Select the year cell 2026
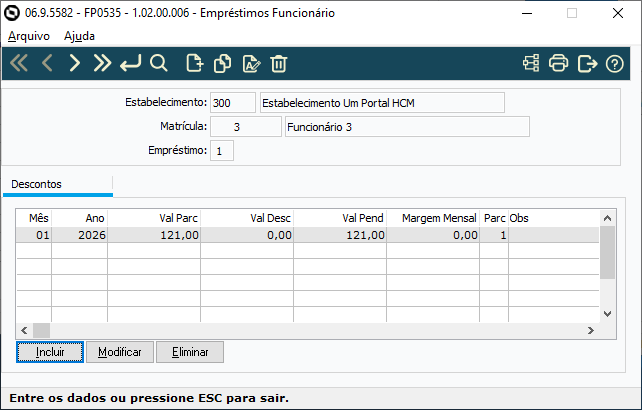Image resolution: width=642 pixels, height=410 pixels. pyautogui.click(x=79, y=235)
